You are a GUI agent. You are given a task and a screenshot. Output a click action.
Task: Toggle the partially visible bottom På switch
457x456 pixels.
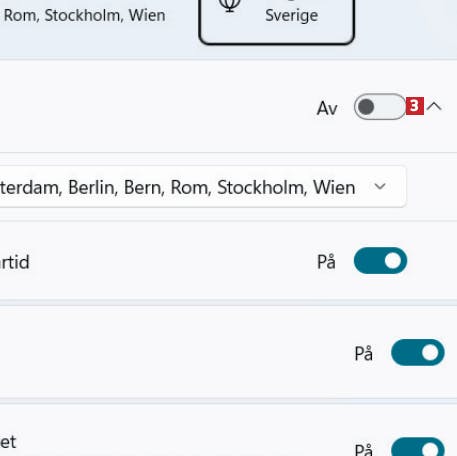coord(418,447)
